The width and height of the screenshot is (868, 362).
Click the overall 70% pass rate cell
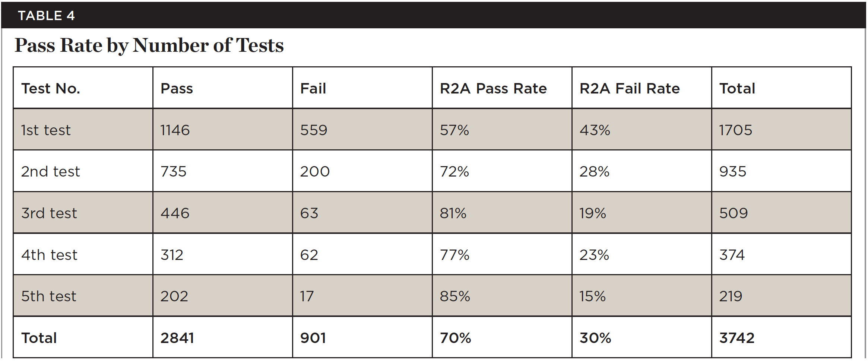(455, 338)
